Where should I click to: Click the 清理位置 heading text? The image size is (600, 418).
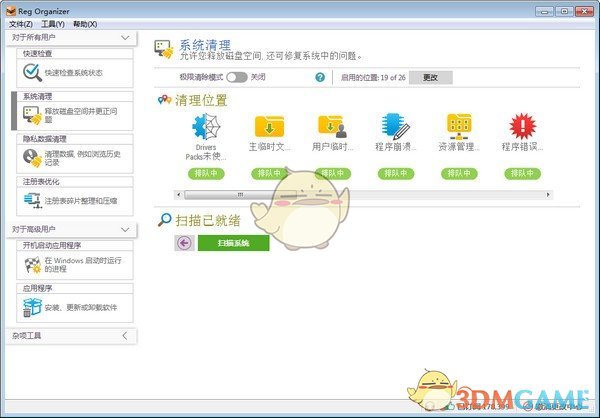point(201,100)
